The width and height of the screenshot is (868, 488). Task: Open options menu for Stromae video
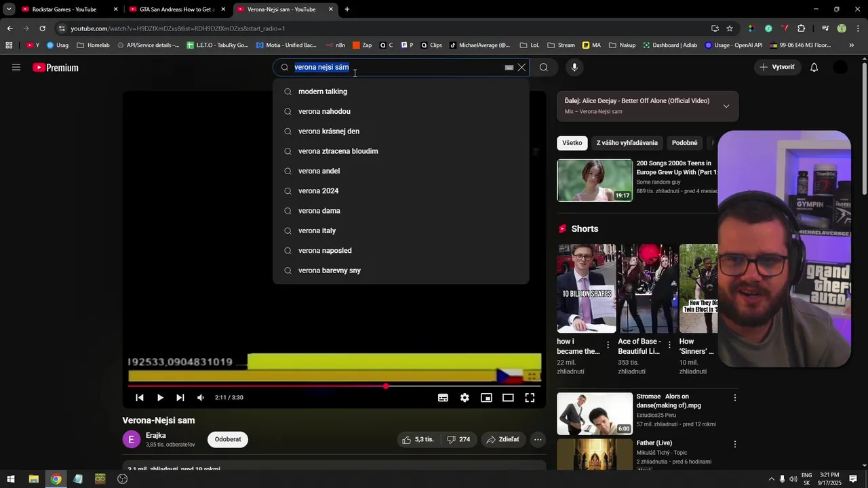(x=734, y=398)
